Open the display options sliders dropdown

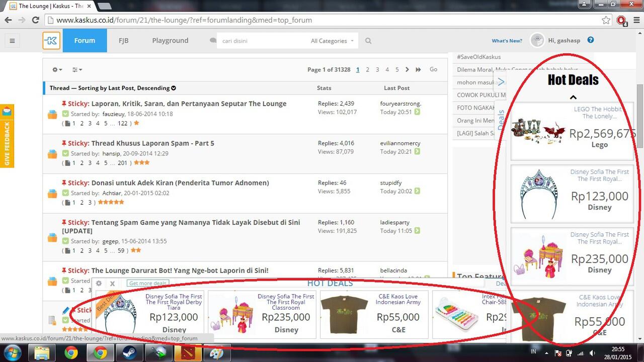click(77, 69)
